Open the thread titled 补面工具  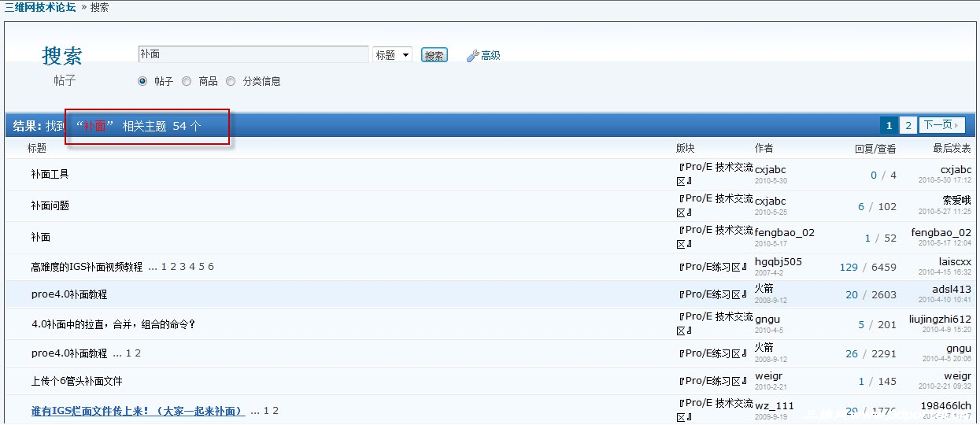[x=50, y=174]
